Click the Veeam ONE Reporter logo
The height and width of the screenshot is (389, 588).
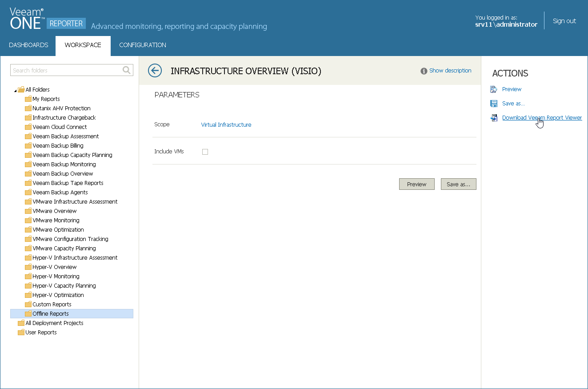(48, 19)
